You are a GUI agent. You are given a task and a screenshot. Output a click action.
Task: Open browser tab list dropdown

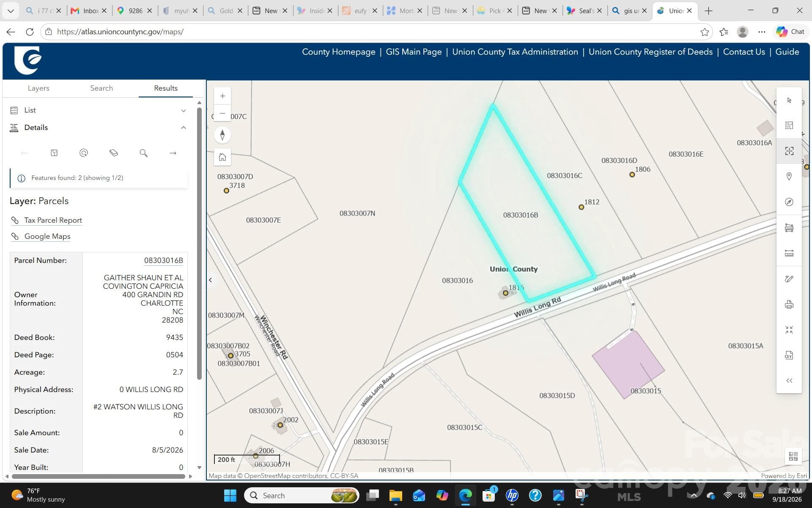point(11,11)
